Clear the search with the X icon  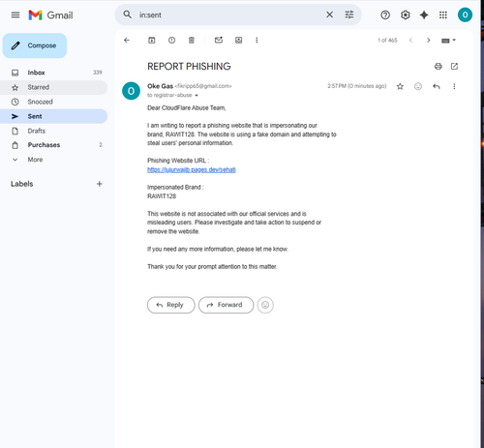[x=329, y=15]
